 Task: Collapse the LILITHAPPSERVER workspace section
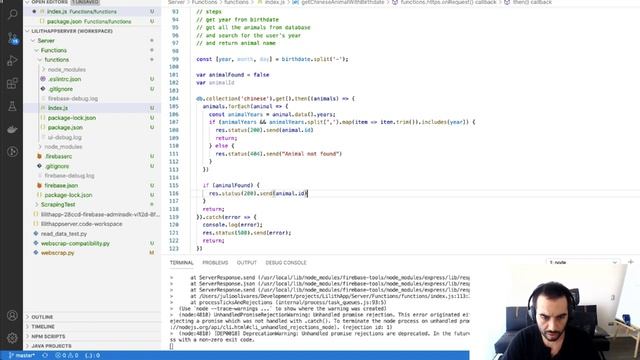[72, 31]
